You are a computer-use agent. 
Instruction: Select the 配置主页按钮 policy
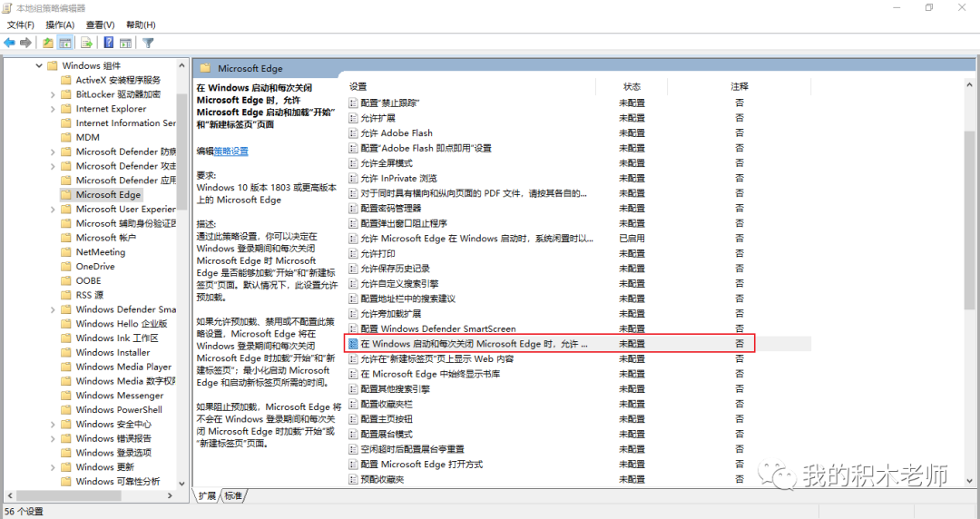[387, 419]
